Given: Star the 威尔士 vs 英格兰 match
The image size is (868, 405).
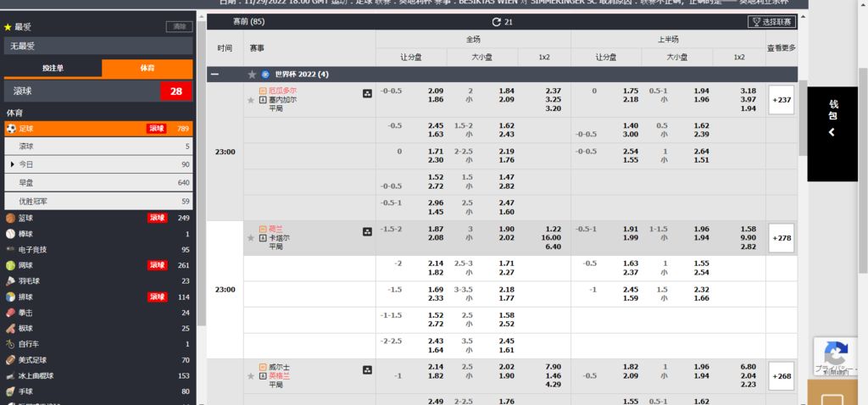Looking at the screenshot, I should pyautogui.click(x=250, y=377).
